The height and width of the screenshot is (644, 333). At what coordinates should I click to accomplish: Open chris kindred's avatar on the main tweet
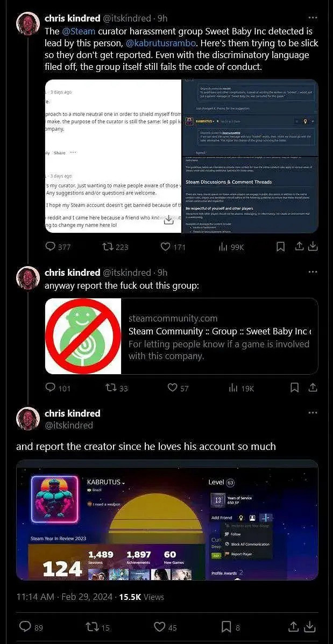pos(28,419)
